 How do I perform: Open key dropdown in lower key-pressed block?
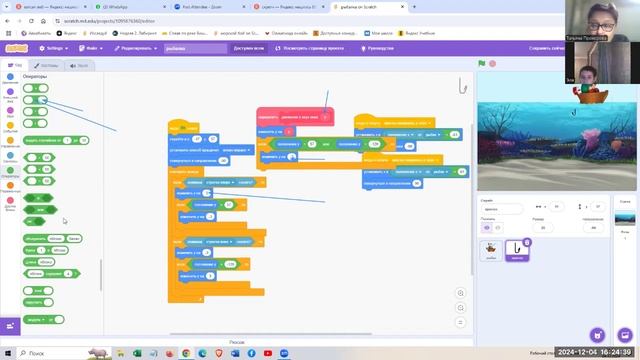point(220,242)
